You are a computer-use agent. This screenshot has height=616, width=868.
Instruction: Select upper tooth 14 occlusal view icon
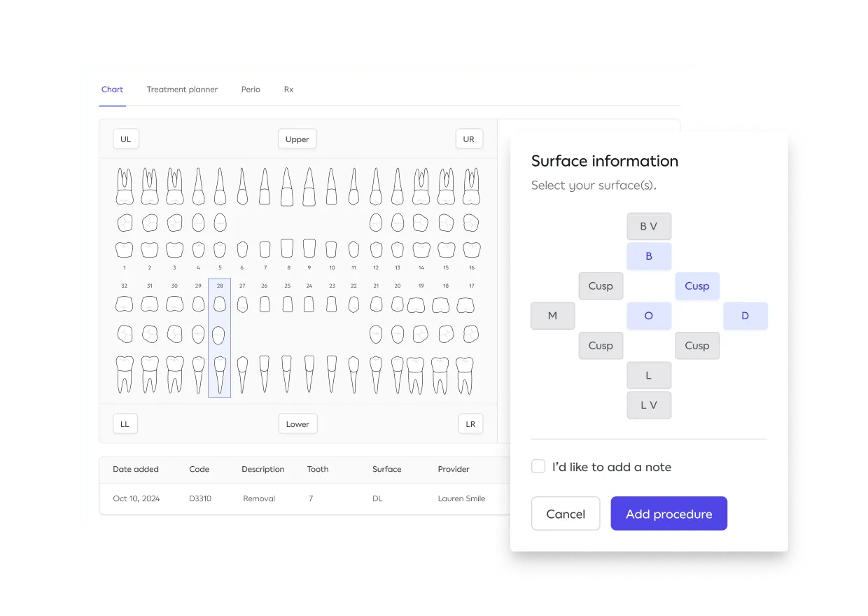421,223
